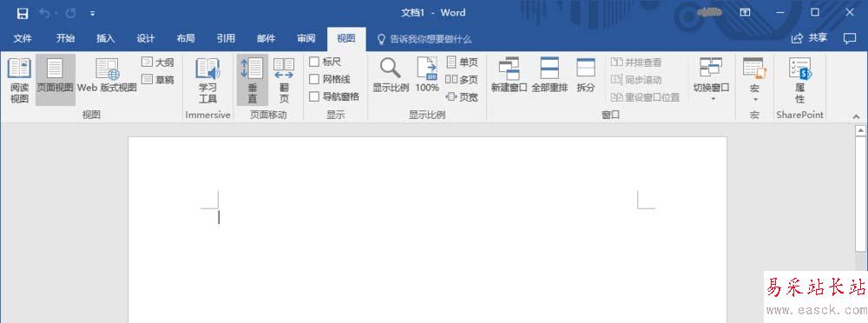Select Vertical page movement (垂直)
This screenshot has width=868, height=323.
tap(253, 81)
